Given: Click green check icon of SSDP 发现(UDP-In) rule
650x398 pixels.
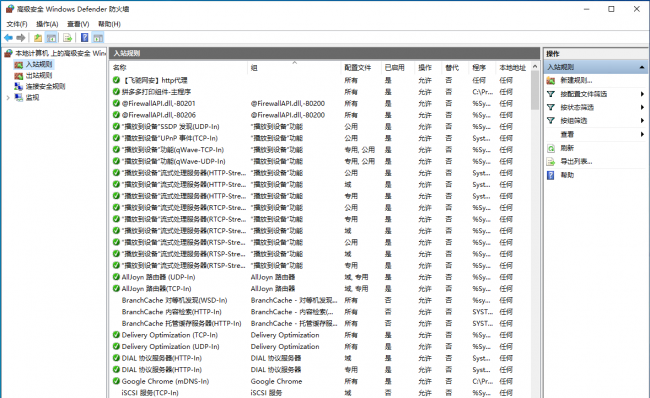Looking at the screenshot, I should click(116, 126).
